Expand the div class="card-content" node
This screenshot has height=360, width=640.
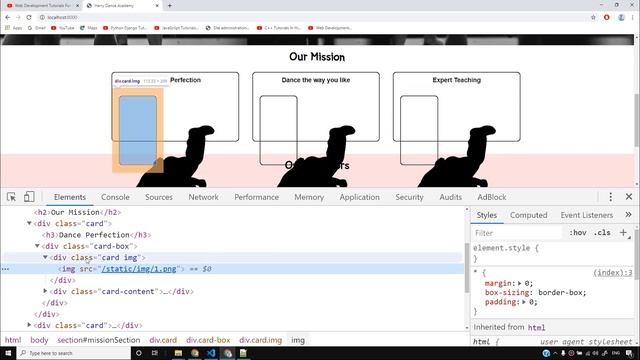point(45,291)
